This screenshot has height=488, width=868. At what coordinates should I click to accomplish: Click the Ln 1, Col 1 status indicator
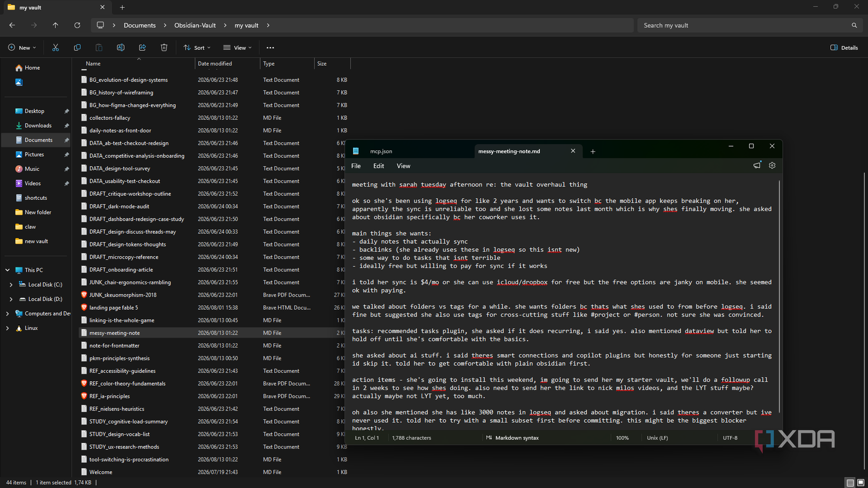(x=367, y=438)
